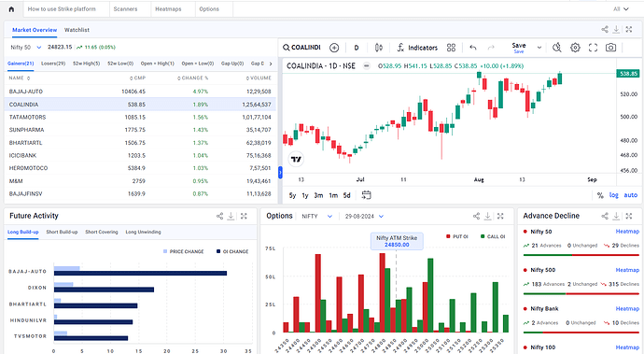
Task: Open the Nifty Bank Heatmap link
Action: [x=627, y=309]
